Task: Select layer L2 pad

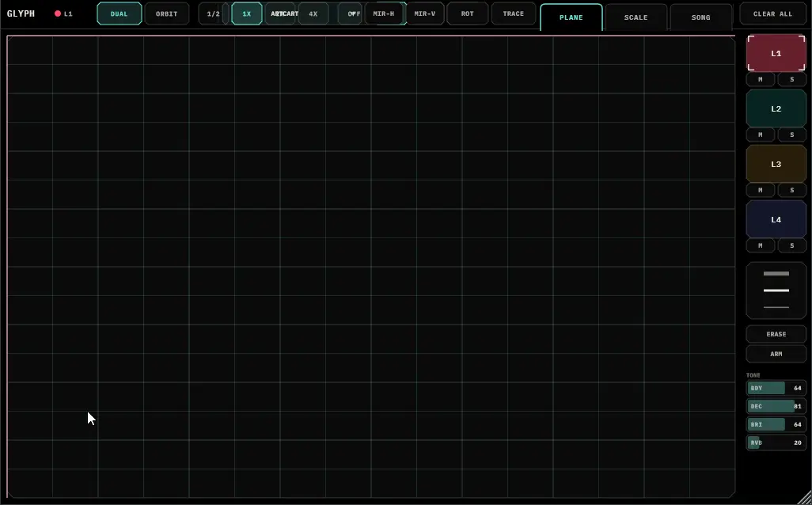Action: click(x=776, y=108)
